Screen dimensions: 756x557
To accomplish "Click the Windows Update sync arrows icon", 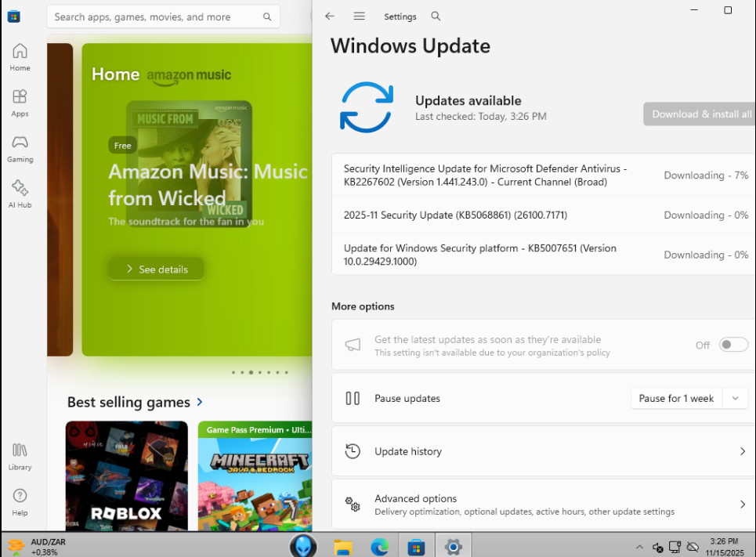I will [367, 107].
